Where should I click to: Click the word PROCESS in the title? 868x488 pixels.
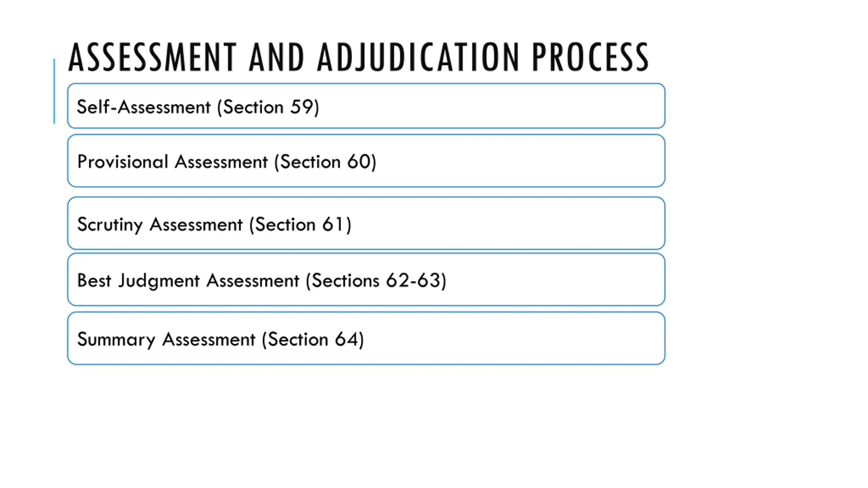pos(591,57)
